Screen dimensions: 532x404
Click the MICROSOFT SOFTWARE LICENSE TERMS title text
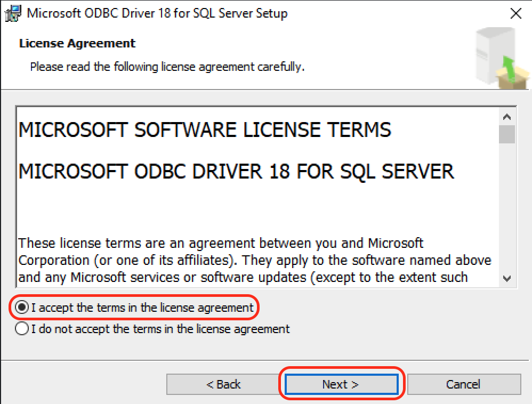(204, 130)
